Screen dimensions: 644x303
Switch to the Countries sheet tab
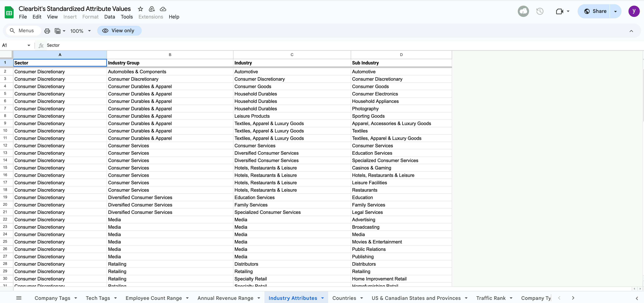tap(344, 298)
